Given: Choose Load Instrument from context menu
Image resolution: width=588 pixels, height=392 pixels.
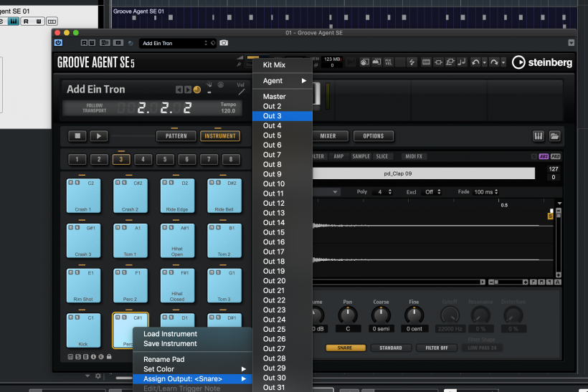Looking at the screenshot, I should (x=192, y=334).
